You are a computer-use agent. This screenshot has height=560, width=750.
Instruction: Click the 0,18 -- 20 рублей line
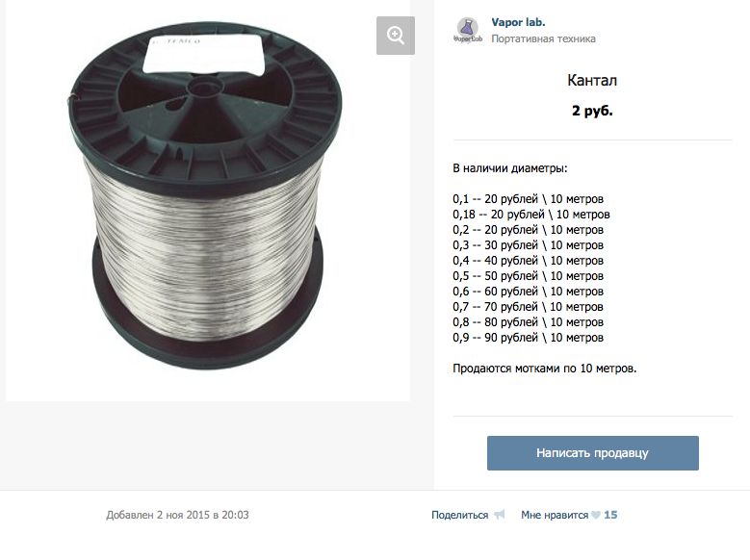click(x=531, y=215)
